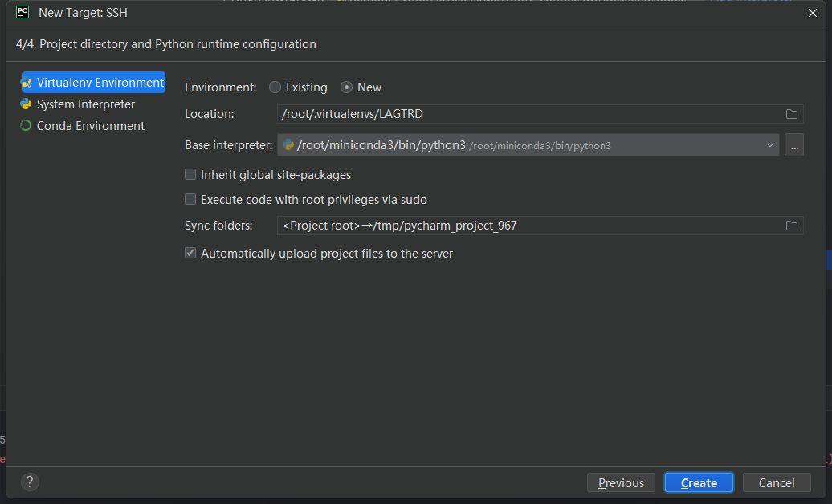Click the PyCharm icon in the title bar
The width and height of the screenshot is (832, 504).
22,12
